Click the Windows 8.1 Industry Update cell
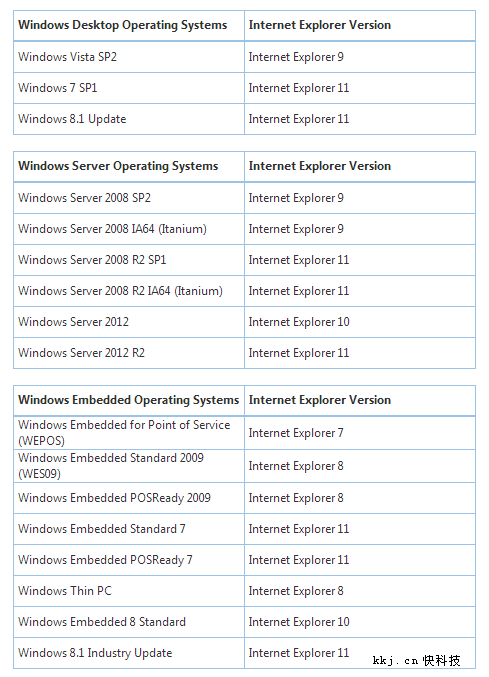 click(129, 653)
